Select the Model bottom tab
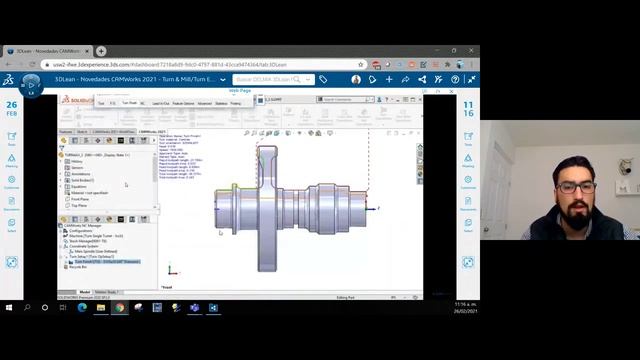 click(x=85, y=292)
